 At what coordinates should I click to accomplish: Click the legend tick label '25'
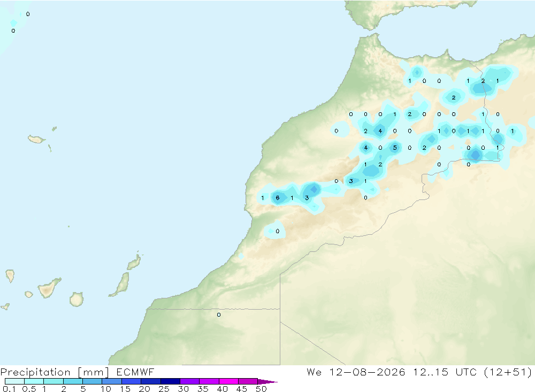pos(164,389)
